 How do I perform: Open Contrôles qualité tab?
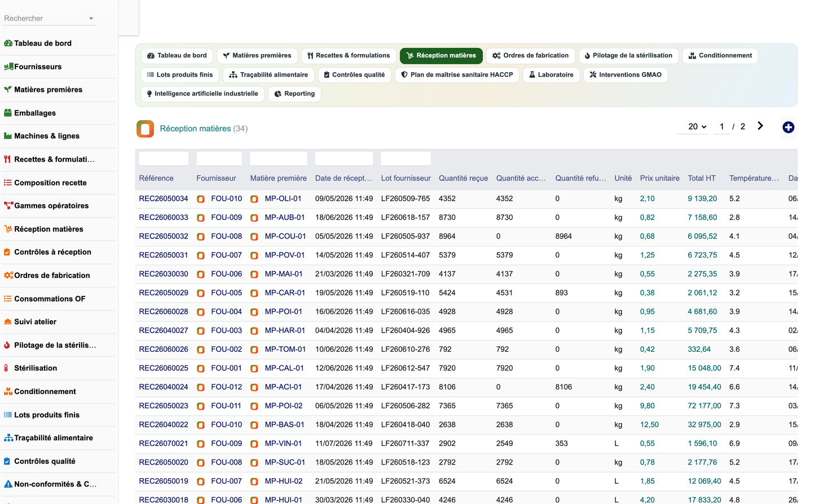coord(354,75)
